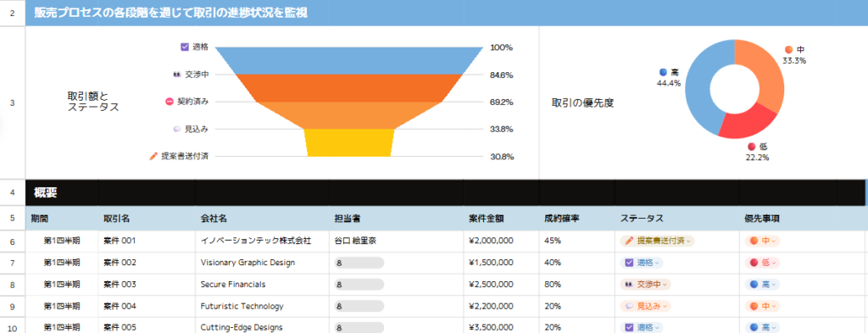Open the 見込み status dropdown for 案件 004
This screenshot has width=868, height=333.
[645, 306]
